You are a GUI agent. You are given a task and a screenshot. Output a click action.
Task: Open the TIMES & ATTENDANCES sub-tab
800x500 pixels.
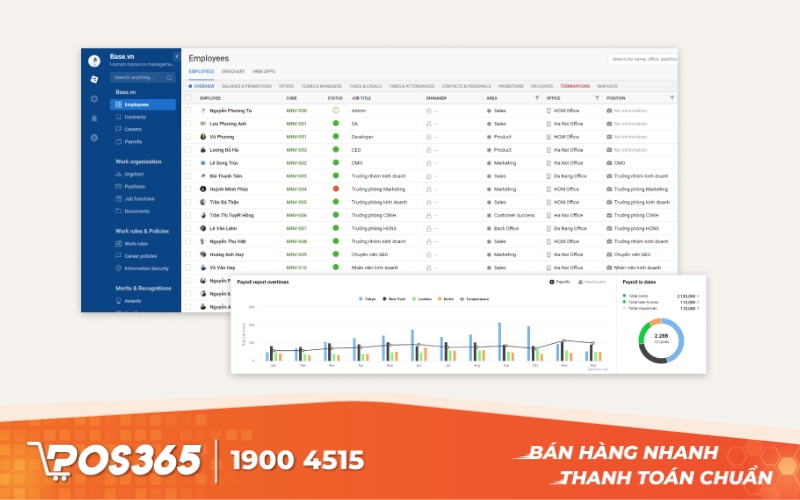[x=412, y=86]
